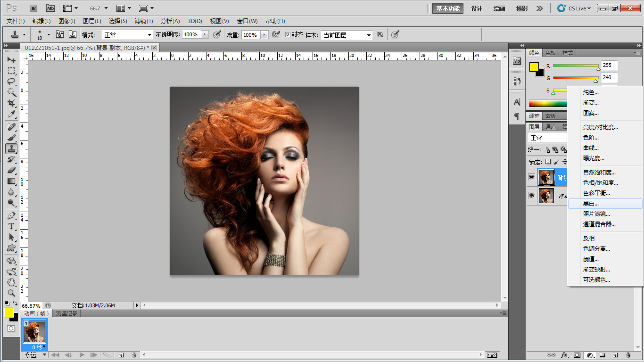Select the Eraser tool

[x=11, y=170]
